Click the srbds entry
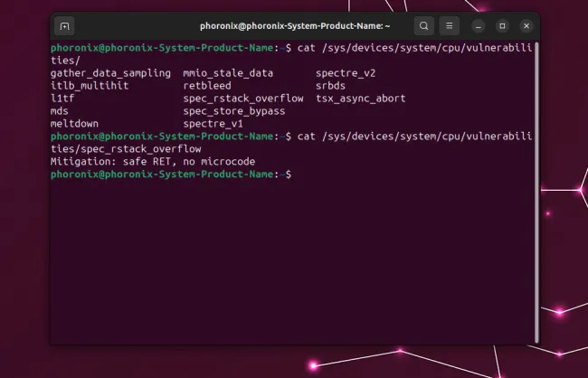The height and width of the screenshot is (378, 588). click(x=330, y=85)
